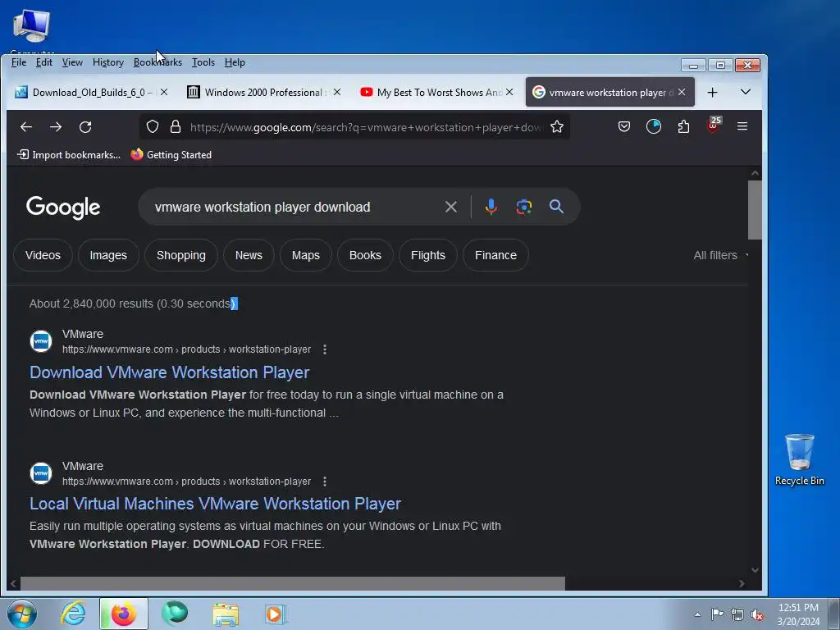Open the Recycle Bin desktop icon

(x=799, y=459)
